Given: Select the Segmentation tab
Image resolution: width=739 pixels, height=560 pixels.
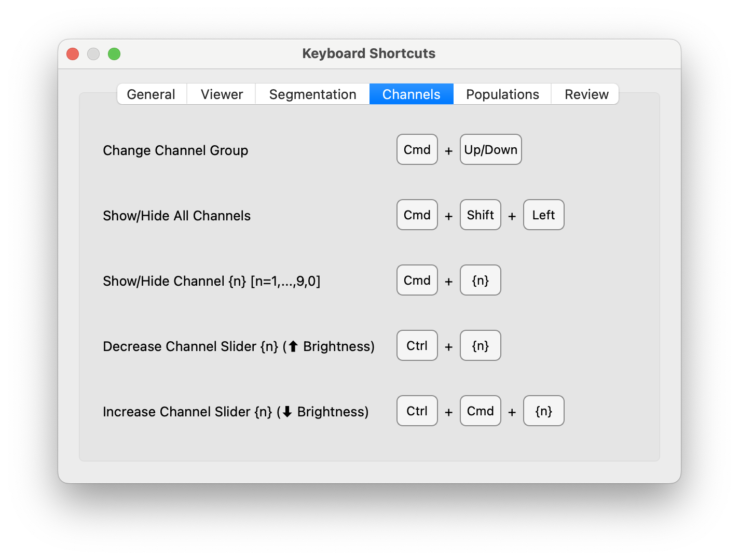Looking at the screenshot, I should point(312,94).
